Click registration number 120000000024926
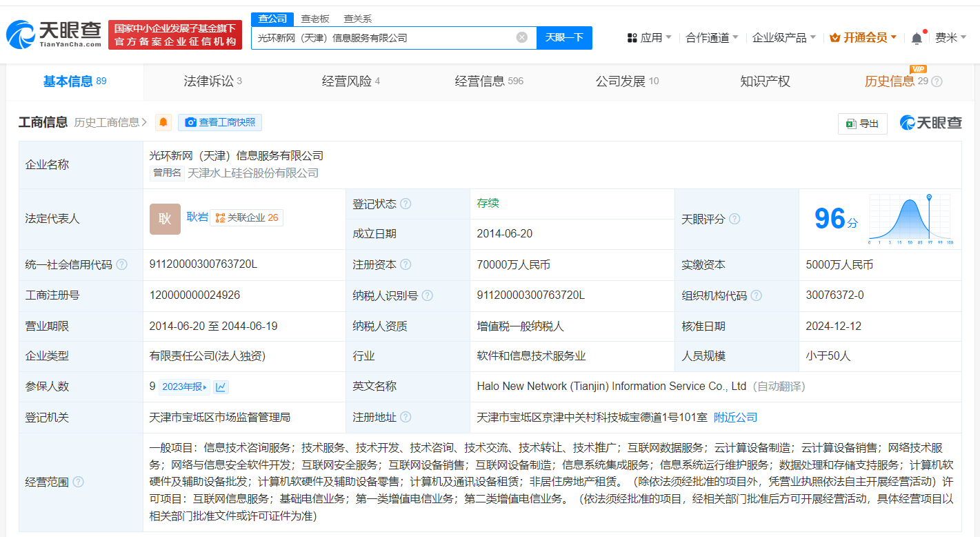The image size is (980, 537). tap(194, 295)
